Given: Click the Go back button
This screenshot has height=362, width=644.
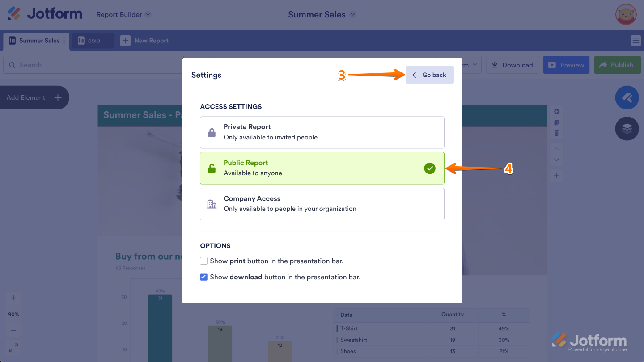Looking at the screenshot, I should pyautogui.click(x=429, y=75).
